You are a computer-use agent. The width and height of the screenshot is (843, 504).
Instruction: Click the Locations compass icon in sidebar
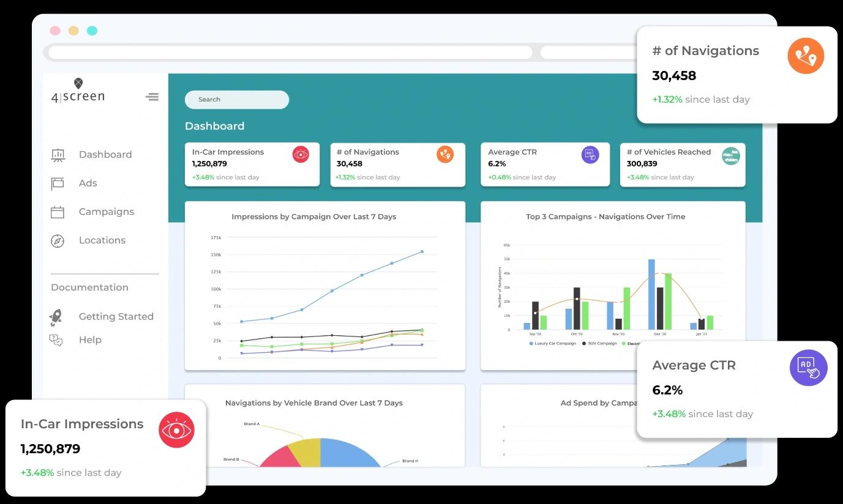(58, 241)
